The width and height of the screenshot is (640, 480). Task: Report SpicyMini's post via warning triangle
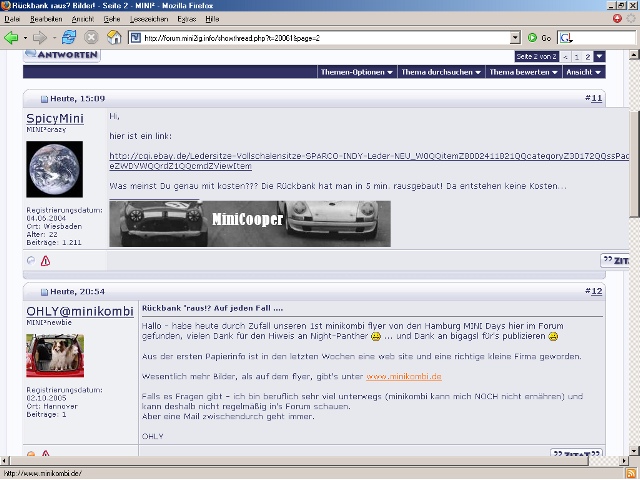pyautogui.click(x=45, y=260)
